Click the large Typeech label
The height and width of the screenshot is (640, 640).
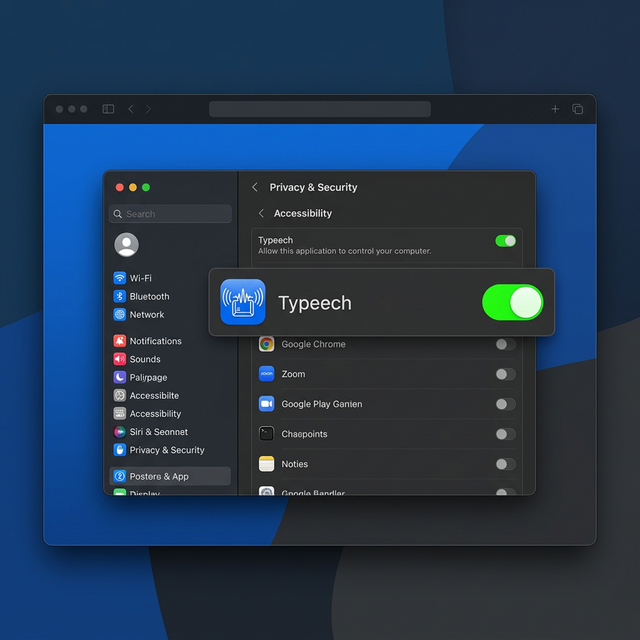315,303
